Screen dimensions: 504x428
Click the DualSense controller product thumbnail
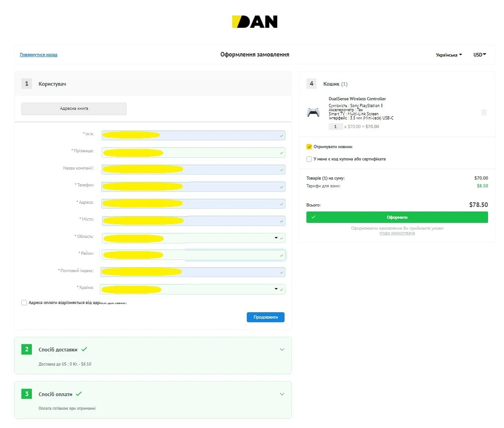tap(313, 113)
